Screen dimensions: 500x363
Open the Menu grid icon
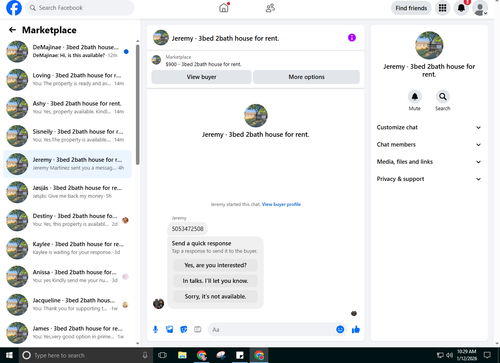point(442,8)
